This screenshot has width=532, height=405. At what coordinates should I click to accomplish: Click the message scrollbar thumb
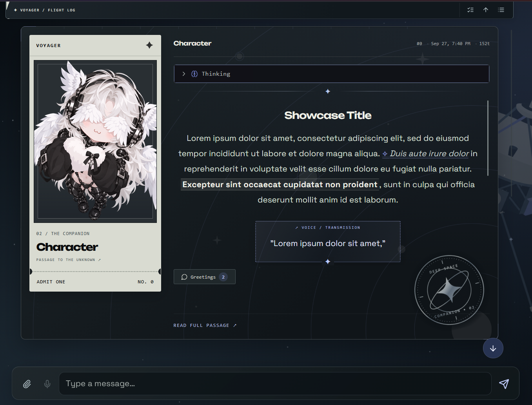click(x=488, y=138)
